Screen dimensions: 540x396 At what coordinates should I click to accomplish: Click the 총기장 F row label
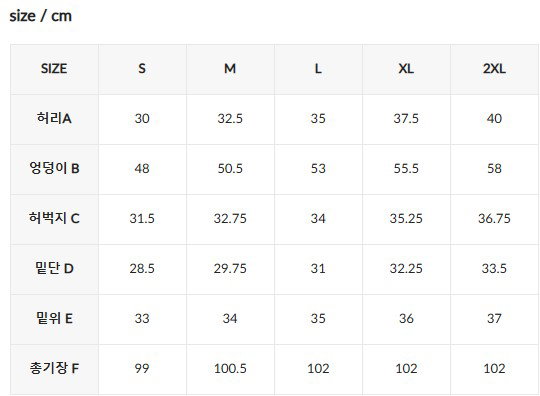(x=54, y=369)
